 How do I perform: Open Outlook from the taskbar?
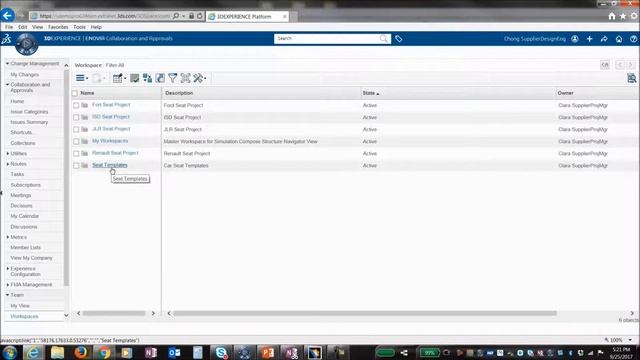pyautogui.click(x=174, y=352)
